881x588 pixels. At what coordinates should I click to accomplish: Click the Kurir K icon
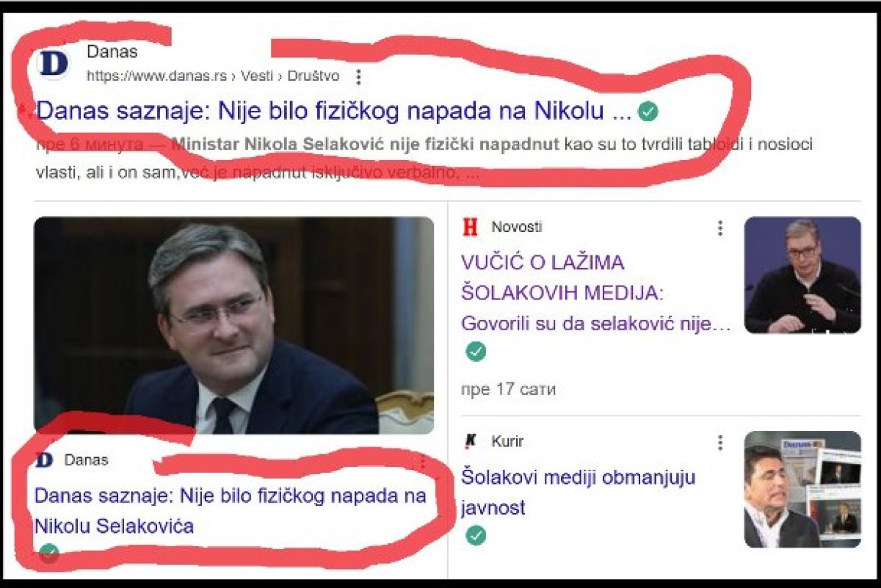[471, 442]
